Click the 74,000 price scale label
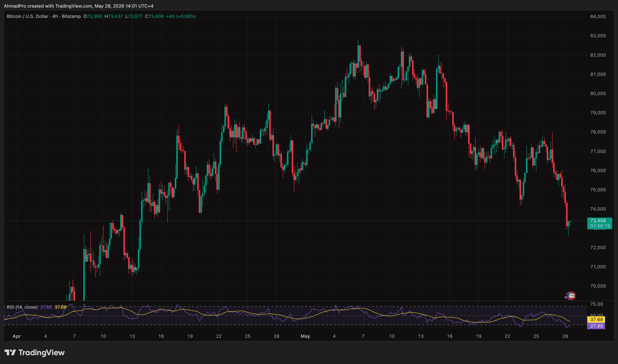618x364 pixels. coord(598,209)
